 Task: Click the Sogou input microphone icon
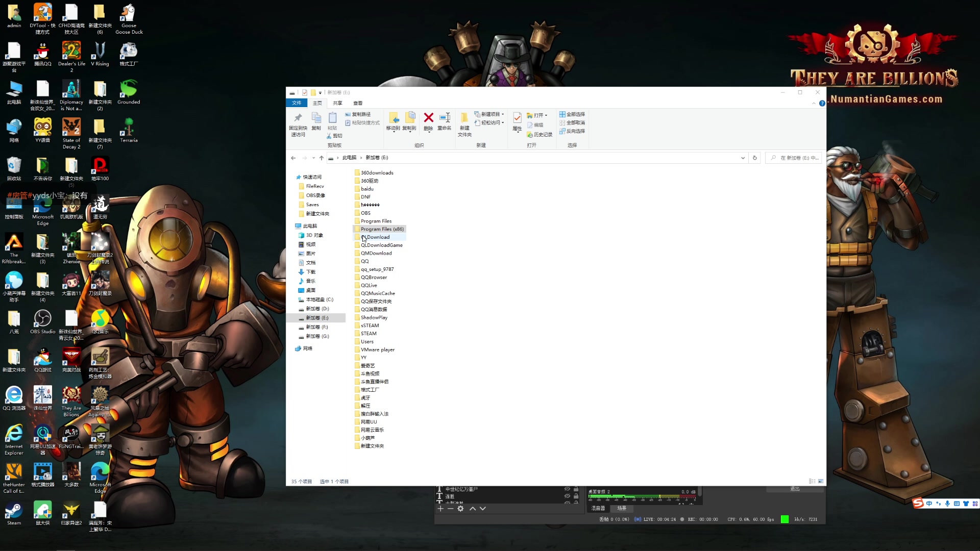947,504
